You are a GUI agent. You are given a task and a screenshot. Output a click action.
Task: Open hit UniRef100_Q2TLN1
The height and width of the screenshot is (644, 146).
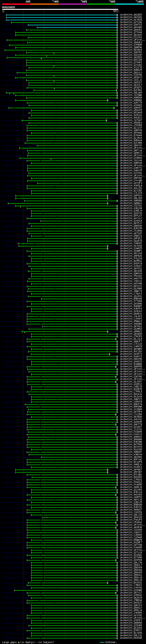pyautogui.click(x=131, y=22)
